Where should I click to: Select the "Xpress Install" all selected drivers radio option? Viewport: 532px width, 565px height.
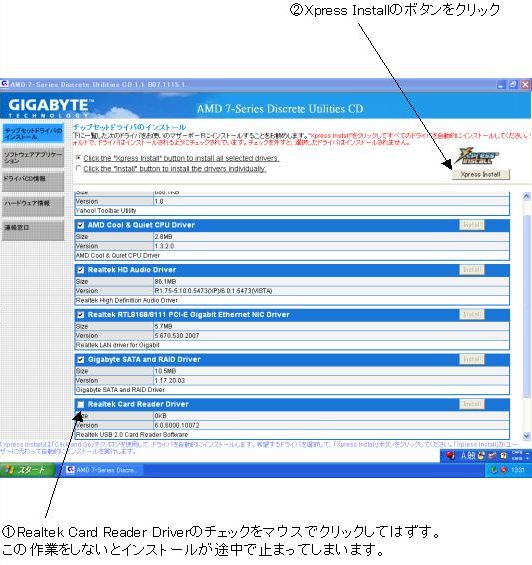click(x=78, y=158)
